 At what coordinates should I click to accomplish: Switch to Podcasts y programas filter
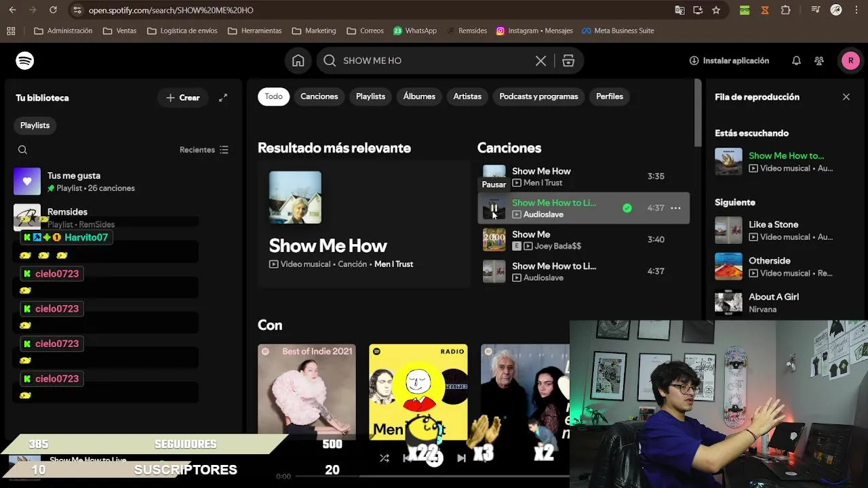(538, 96)
